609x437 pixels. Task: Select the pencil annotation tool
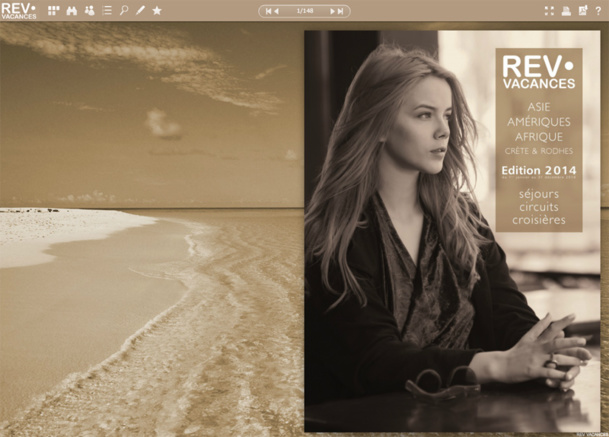(x=140, y=10)
